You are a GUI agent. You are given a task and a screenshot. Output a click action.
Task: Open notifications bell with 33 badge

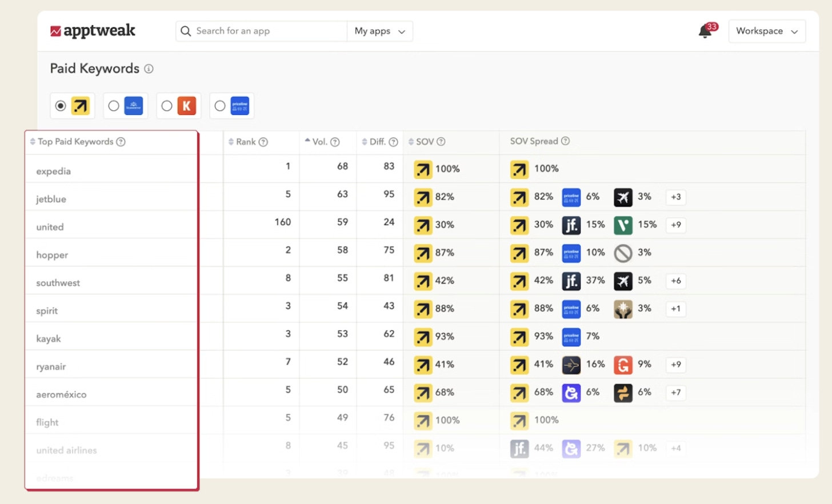(x=707, y=31)
